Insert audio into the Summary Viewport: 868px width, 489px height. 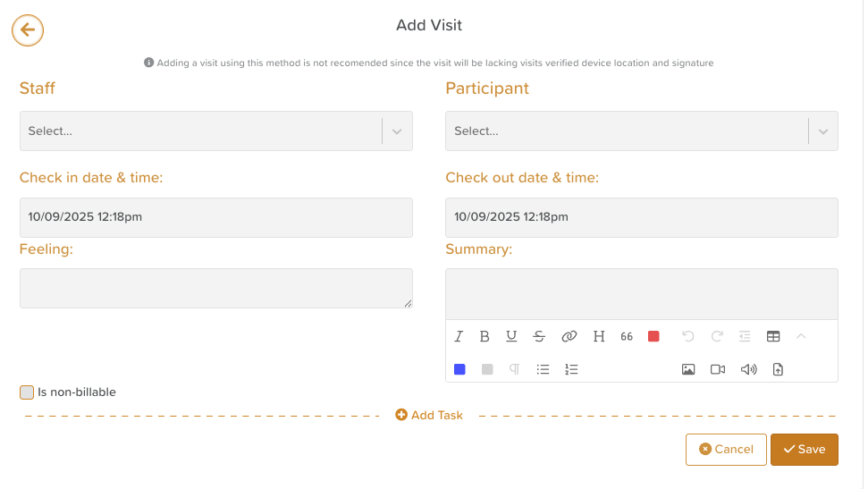748,369
